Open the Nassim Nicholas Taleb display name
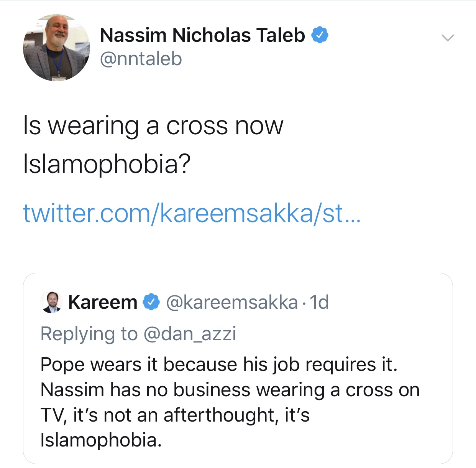The width and height of the screenshot is (476, 468). tap(202, 35)
